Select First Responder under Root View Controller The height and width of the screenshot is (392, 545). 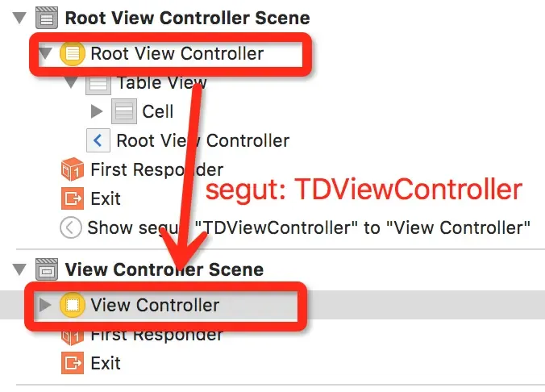(x=156, y=169)
